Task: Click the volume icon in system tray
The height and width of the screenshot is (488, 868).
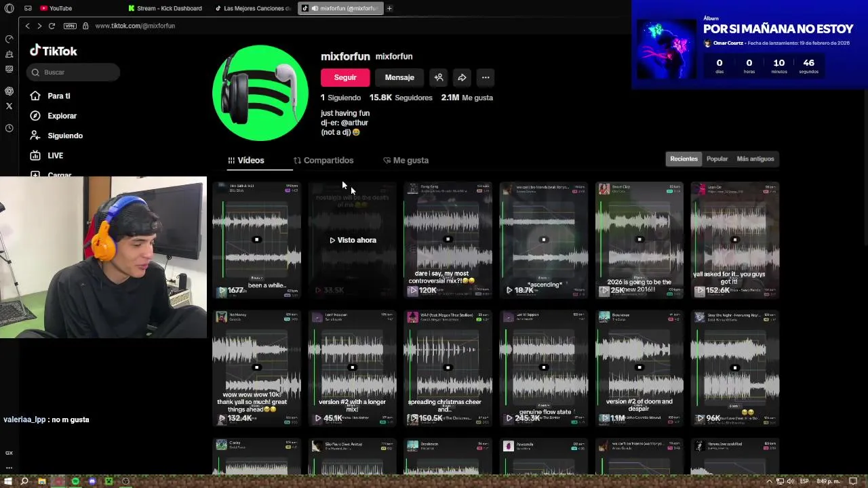Action: pyautogui.click(x=791, y=481)
